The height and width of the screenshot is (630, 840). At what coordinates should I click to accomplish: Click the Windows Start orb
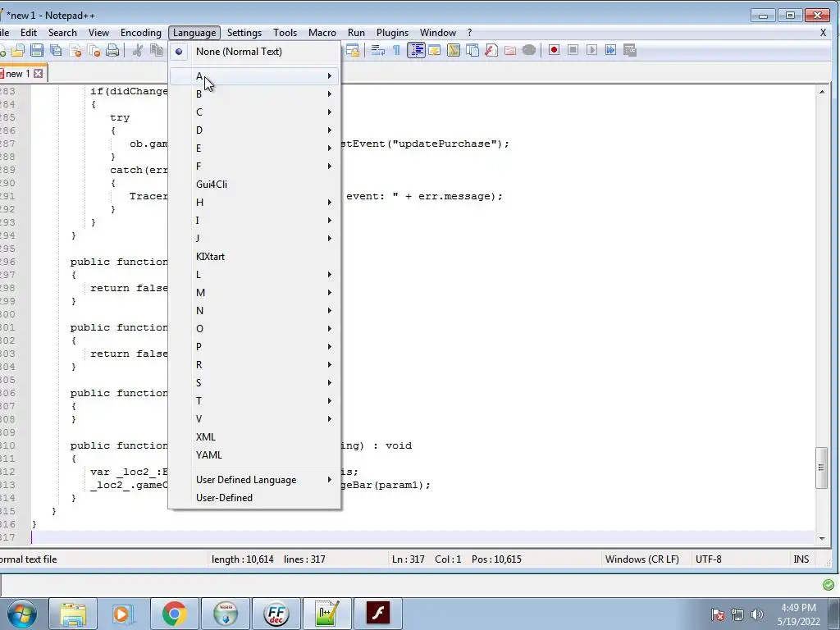click(21, 614)
